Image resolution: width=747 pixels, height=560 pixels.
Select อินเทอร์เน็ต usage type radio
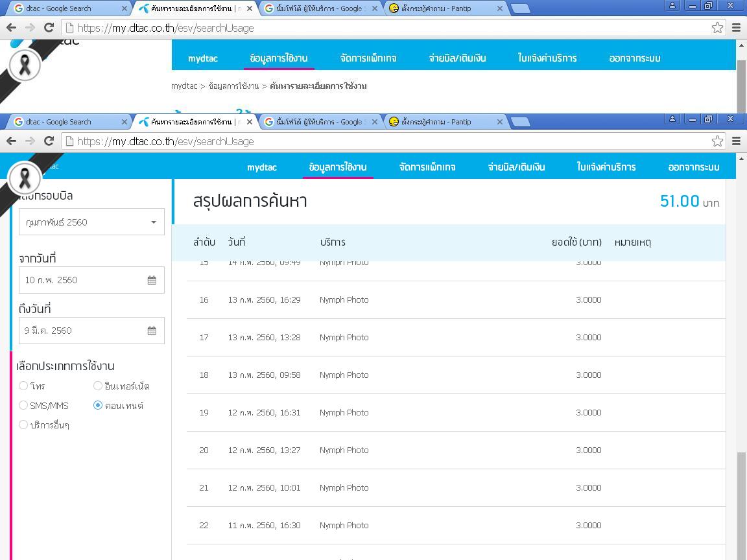[98, 386]
